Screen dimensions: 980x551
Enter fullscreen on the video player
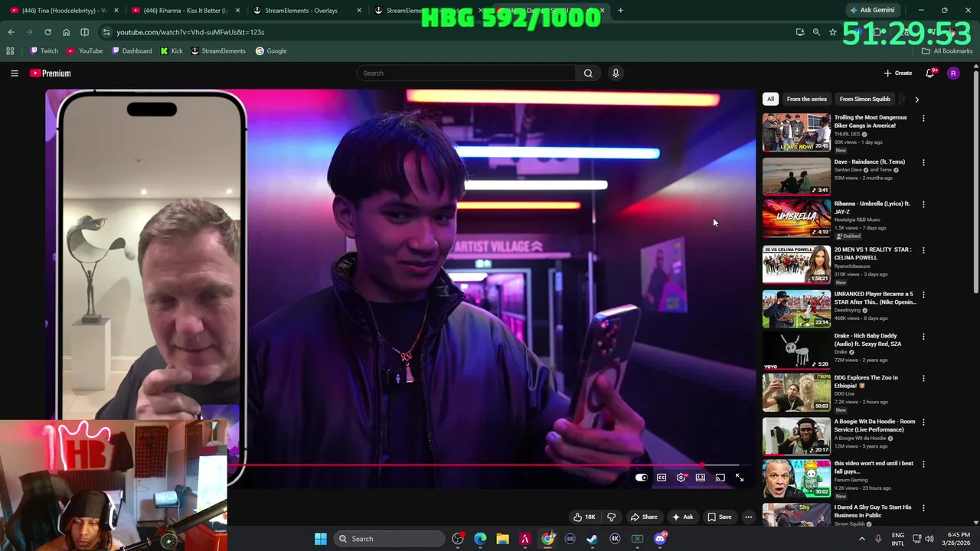(x=740, y=478)
